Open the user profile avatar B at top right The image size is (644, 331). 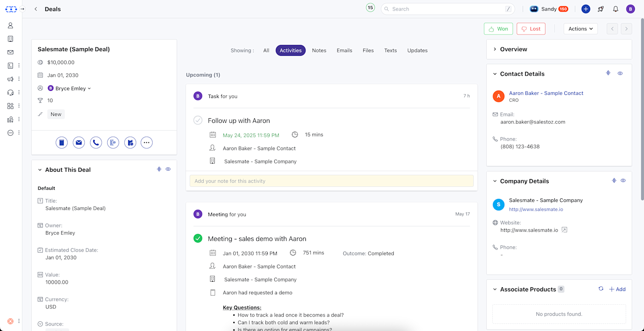631,9
